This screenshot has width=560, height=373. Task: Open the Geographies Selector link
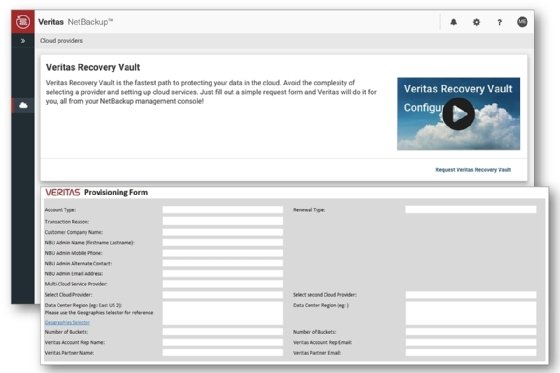[x=67, y=322]
